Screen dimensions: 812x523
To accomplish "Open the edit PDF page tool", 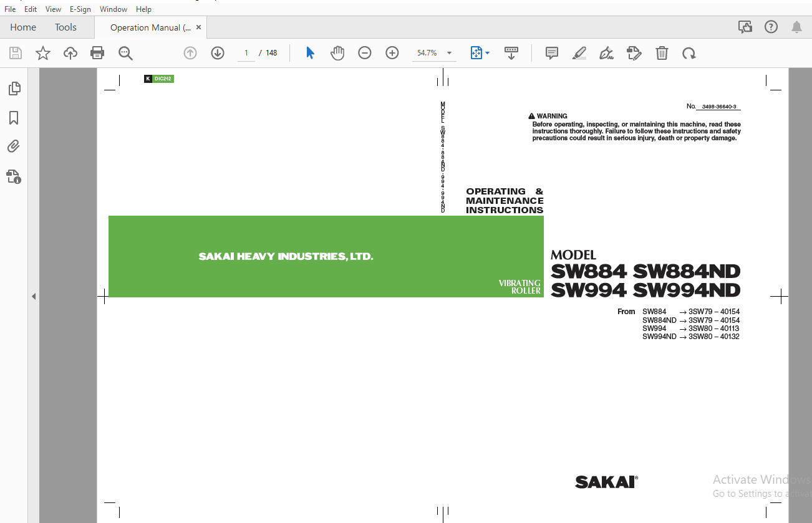I will (x=634, y=53).
